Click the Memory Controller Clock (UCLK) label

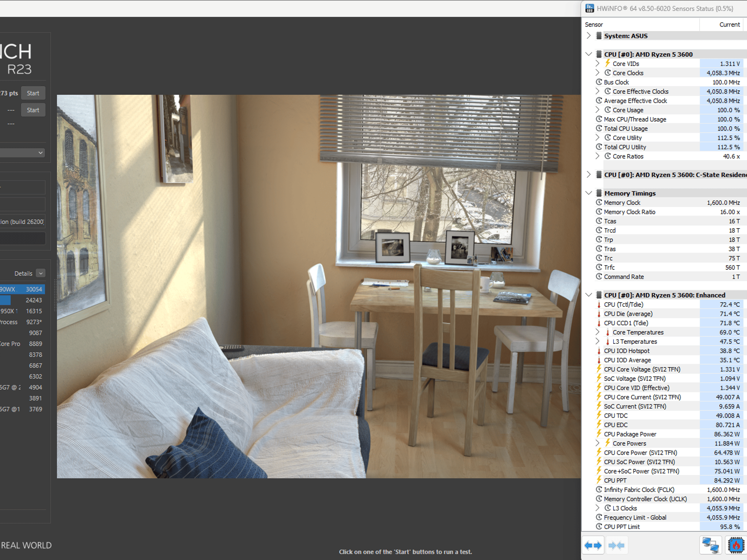(645, 499)
